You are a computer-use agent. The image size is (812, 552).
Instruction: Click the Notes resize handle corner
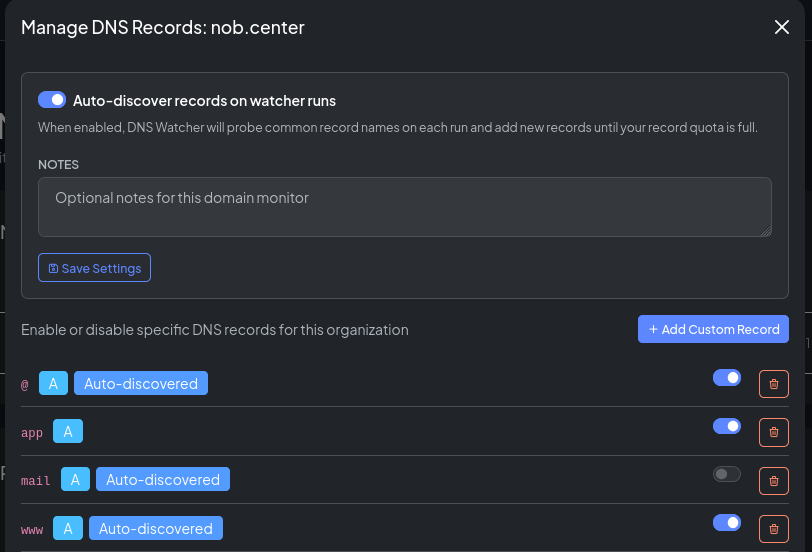[x=766, y=231]
